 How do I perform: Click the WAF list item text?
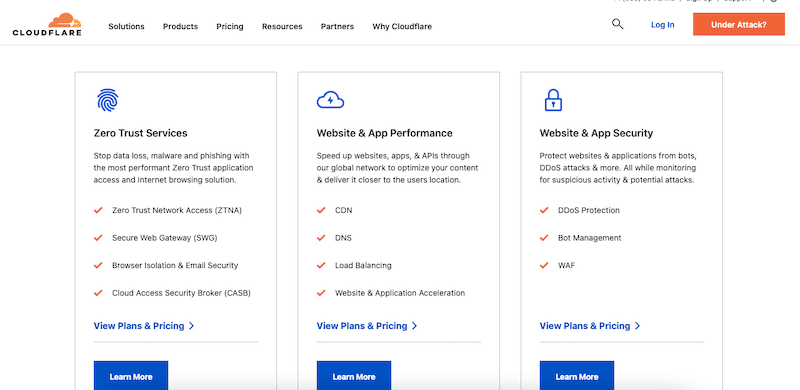(566, 265)
